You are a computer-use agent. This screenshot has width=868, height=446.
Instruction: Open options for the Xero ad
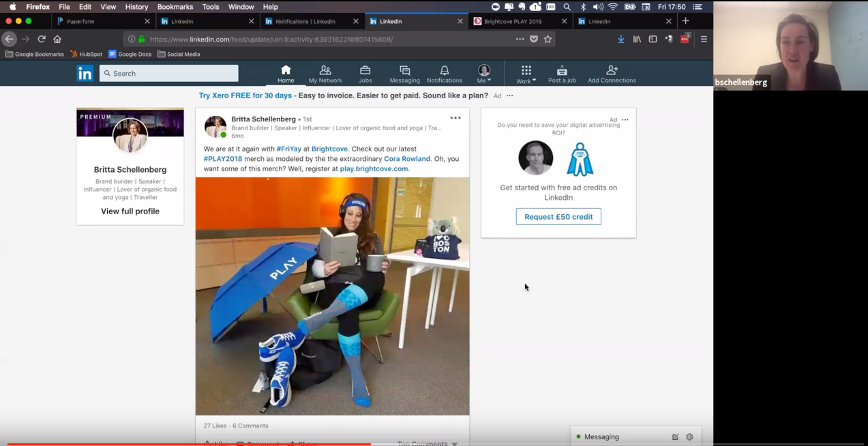(x=509, y=95)
